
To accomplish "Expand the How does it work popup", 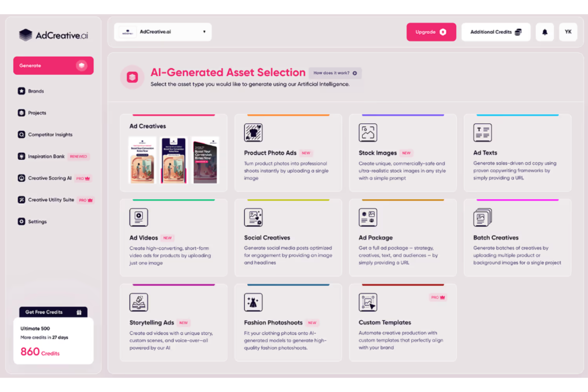I will 335,73.
